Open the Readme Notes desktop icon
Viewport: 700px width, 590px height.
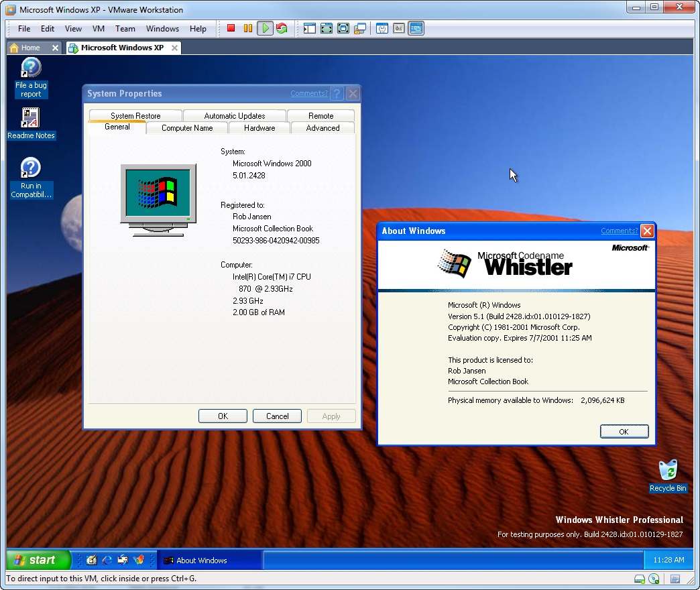31,124
